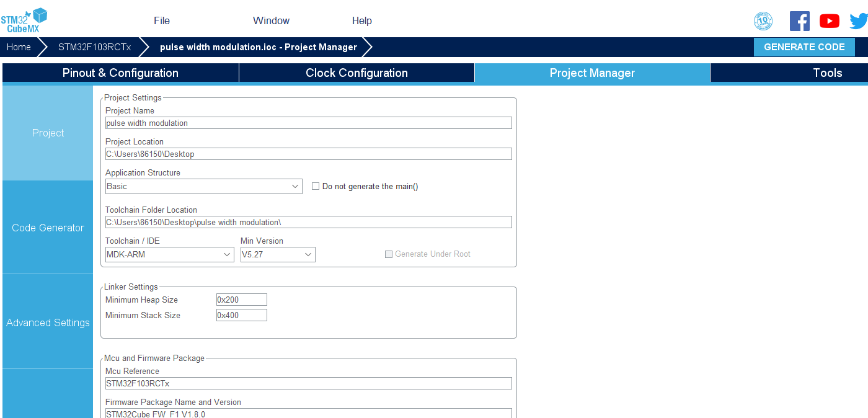Click the STM32CubeMX logo icon
This screenshot has height=418, width=868.
[24, 20]
